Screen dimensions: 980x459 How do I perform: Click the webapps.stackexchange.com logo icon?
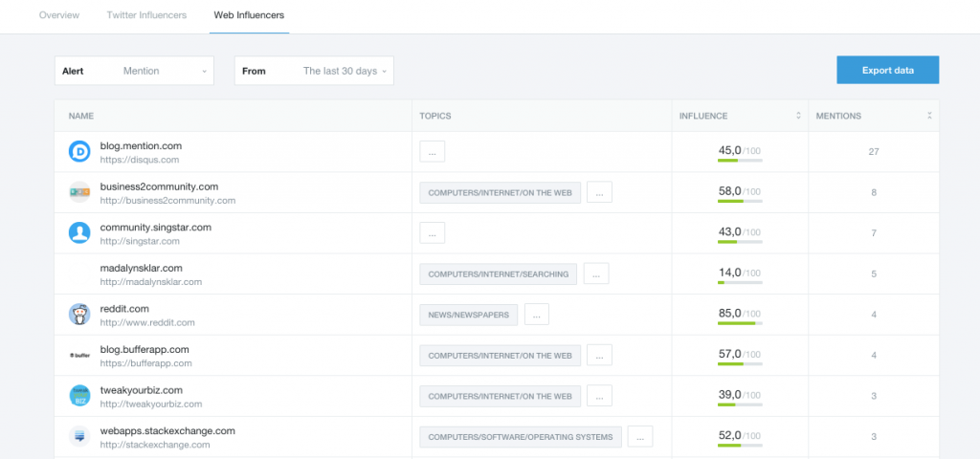pos(79,436)
